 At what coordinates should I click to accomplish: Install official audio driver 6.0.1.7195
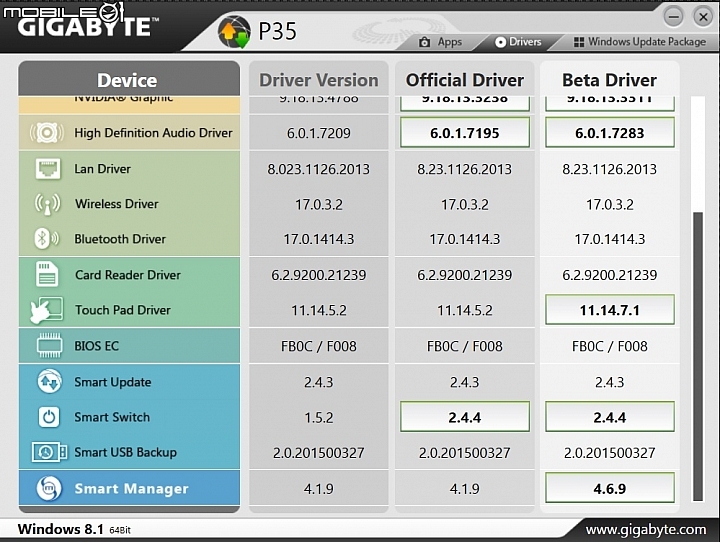click(465, 133)
